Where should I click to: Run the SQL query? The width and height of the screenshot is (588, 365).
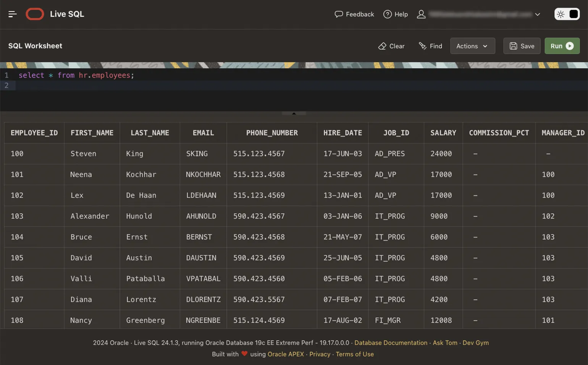[x=562, y=46]
